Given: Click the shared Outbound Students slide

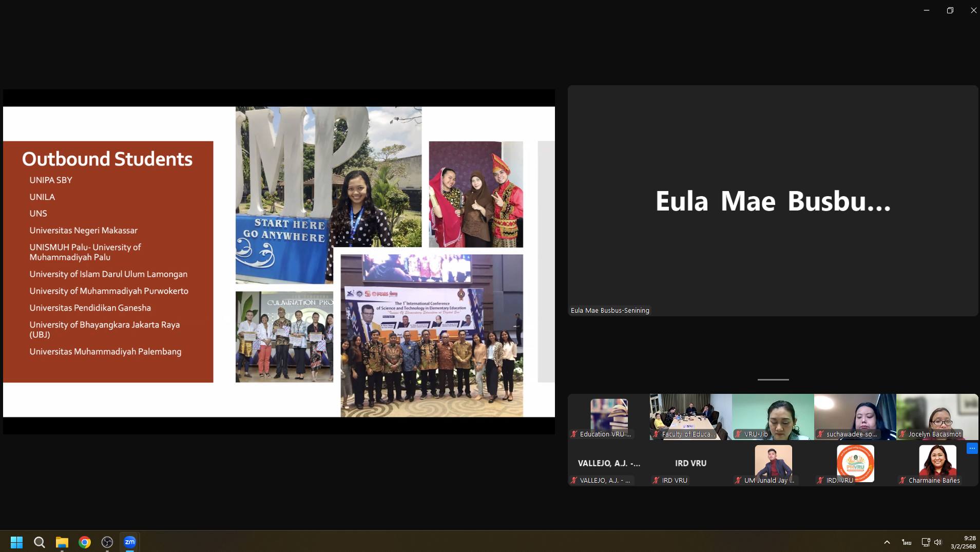Looking at the screenshot, I should coord(279,261).
